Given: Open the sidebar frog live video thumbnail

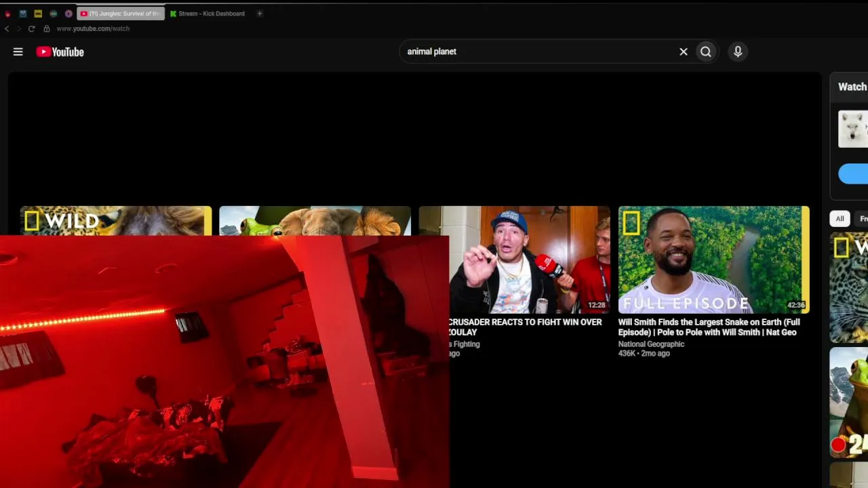Looking at the screenshot, I should pyautogui.click(x=849, y=403).
